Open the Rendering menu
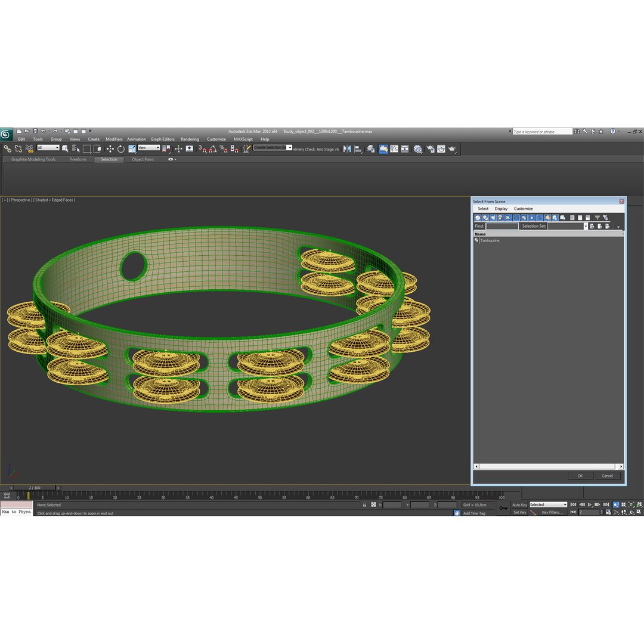This screenshot has height=644, width=644. click(x=190, y=139)
